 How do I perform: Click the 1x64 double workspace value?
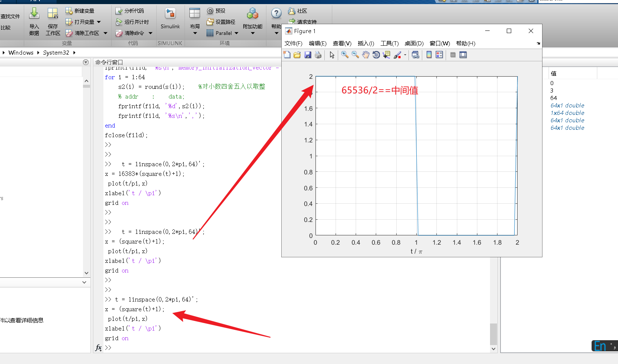[567, 113]
